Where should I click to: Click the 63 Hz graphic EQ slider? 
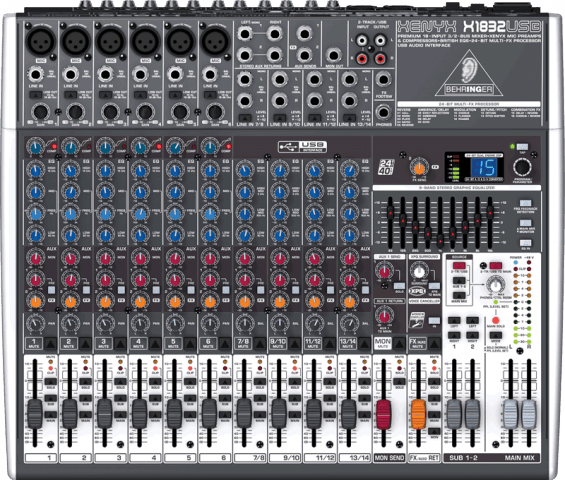pos(390,213)
